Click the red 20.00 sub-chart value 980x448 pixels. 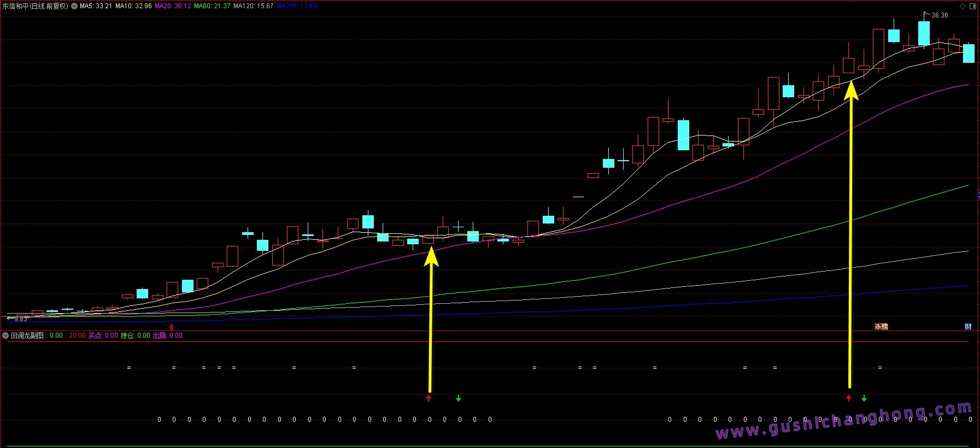[77, 335]
